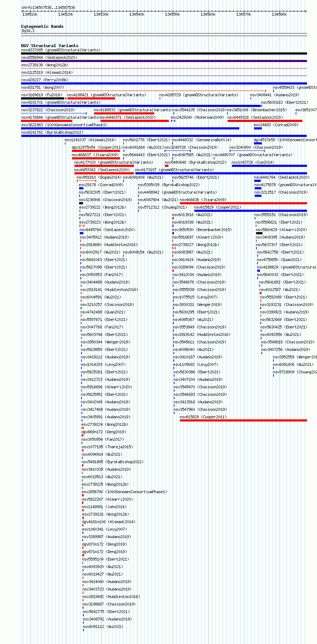Click nsv6091112 Wu2021 label
The width and height of the screenshot is (317, 644).
(103, 627)
